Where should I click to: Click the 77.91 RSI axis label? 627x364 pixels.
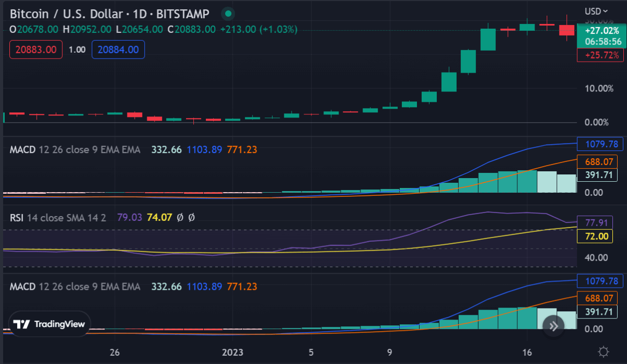pyautogui.click(x=595, y=222)
